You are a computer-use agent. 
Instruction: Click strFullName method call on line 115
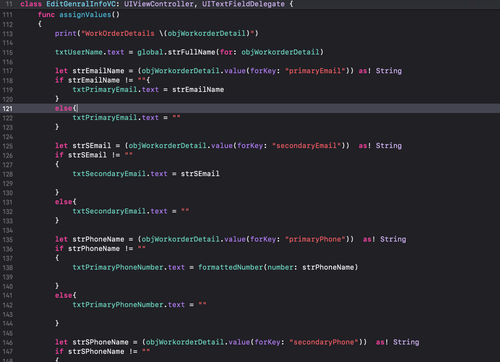(191, 52)
